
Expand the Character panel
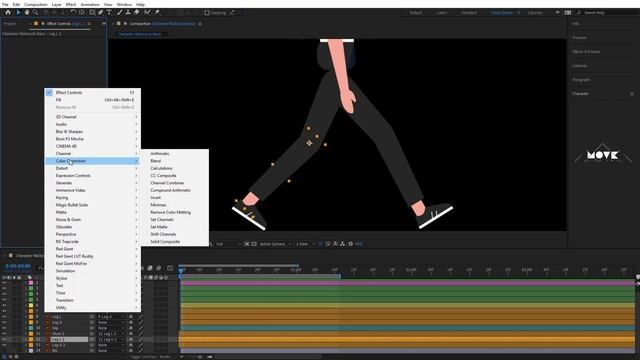pyautogui.click(x=580, y=93)
